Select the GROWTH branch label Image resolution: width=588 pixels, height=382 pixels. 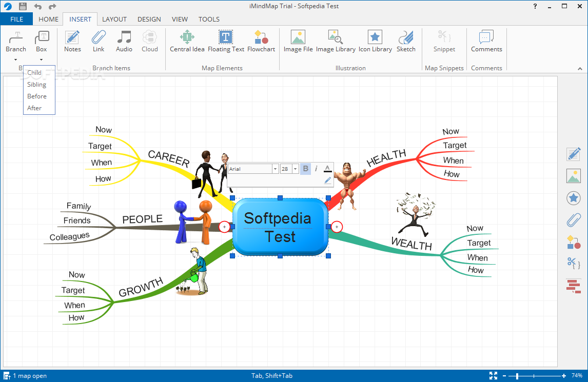click(x=141, y=287)
